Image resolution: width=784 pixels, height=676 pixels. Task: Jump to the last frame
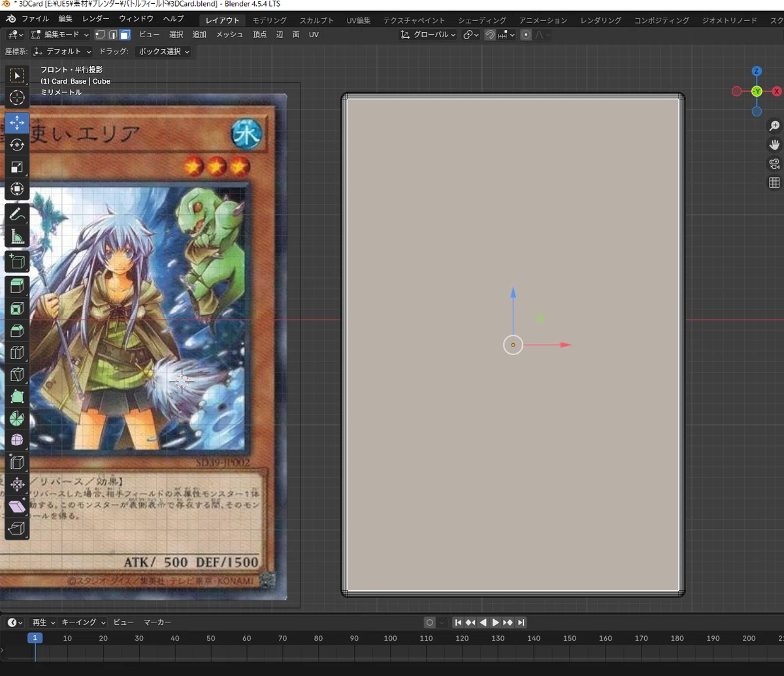(521, 622)
